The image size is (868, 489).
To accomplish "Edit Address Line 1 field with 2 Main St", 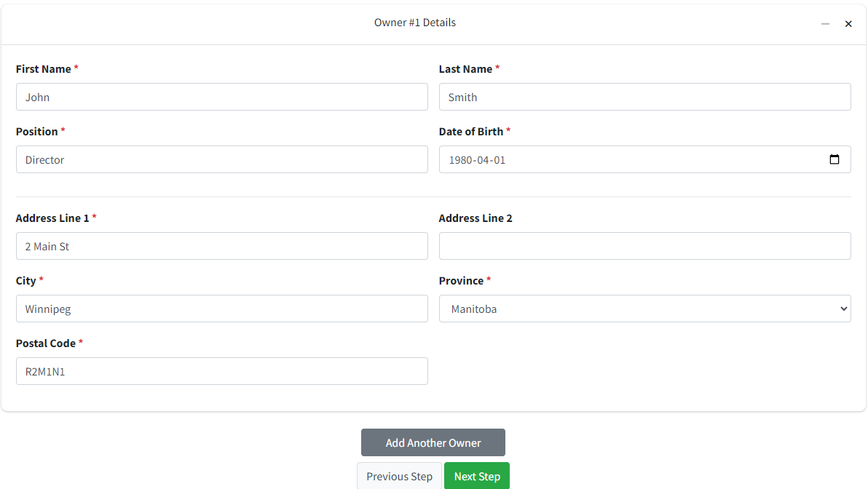I will coord(222,246).
